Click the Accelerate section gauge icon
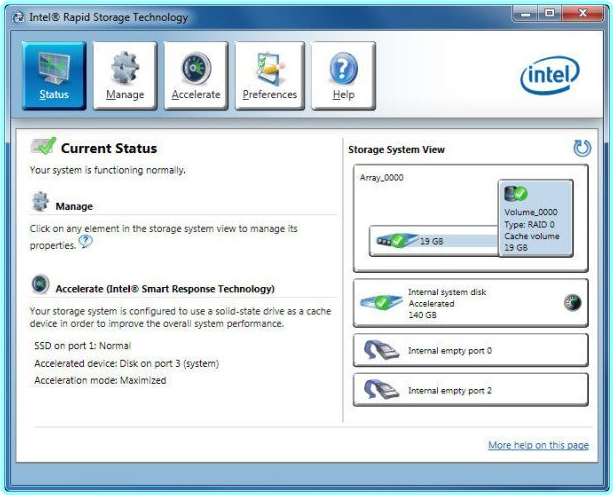Viewport: 613px width, 495px height. tap(40, 284)
